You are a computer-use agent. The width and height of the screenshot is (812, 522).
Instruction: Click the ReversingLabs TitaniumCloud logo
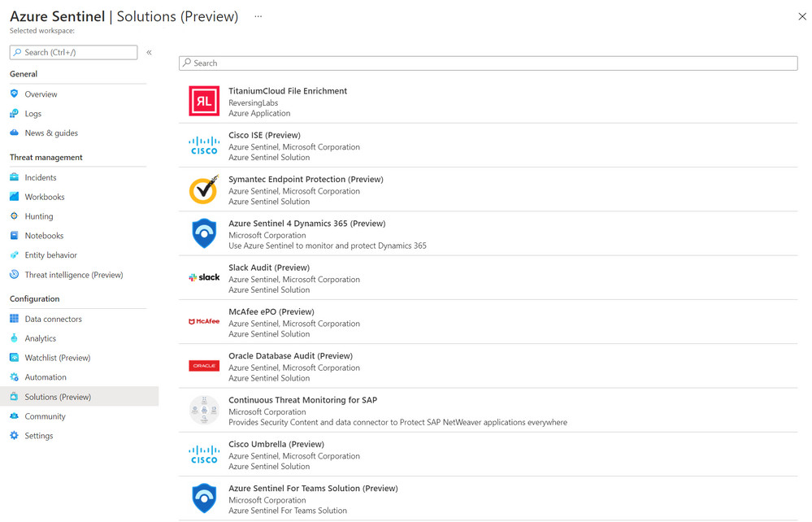(x=204, y=102)
